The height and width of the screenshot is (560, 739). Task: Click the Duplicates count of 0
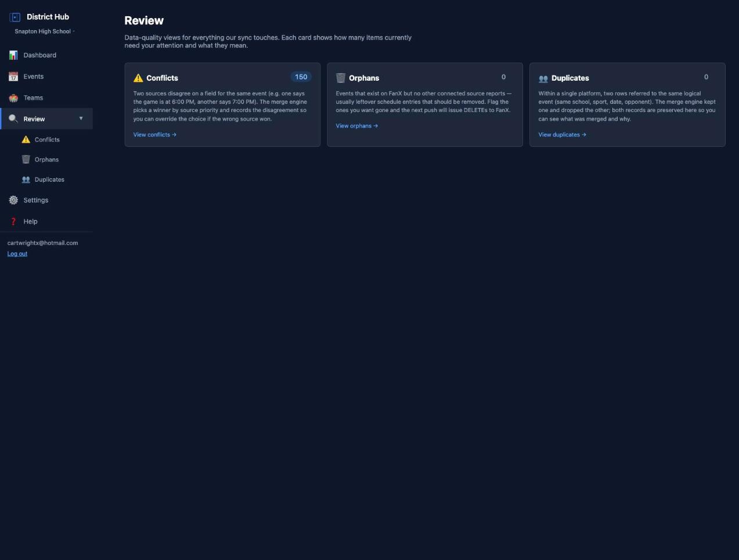706,77
